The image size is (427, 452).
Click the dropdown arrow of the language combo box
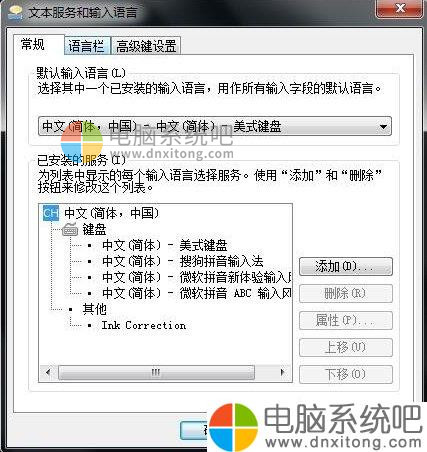[x=383, y=127]
